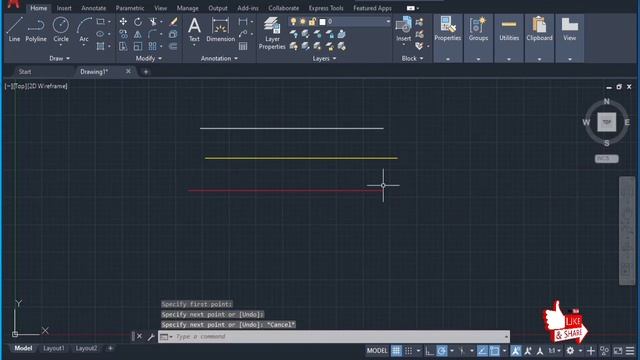
Task: Expand the Block panel
Action: pyautogui.click(x=412, y=58)
